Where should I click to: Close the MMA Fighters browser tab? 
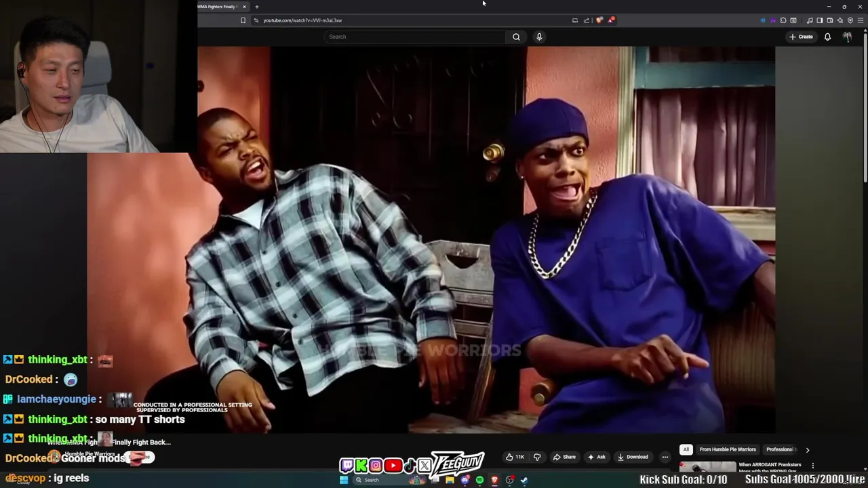point(244,7)
